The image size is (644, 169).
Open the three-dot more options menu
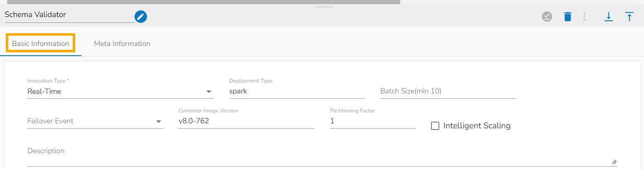(x=584, y=17)
